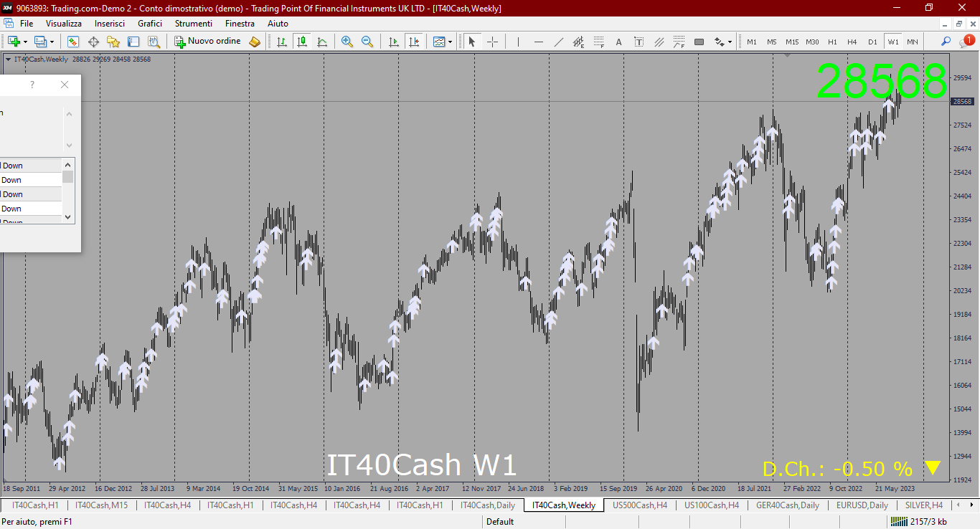Toggle the Data Window crosshair-target icon
The height and width of the screenshot is (529, 980).
[93, 42]
